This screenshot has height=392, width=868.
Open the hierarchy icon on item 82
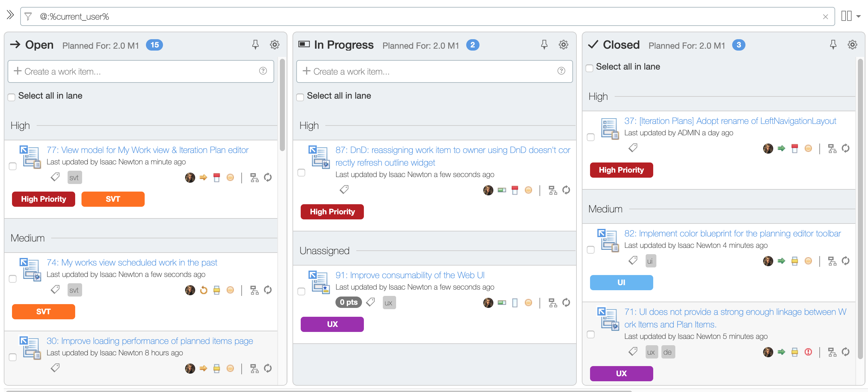click(832, 261)
